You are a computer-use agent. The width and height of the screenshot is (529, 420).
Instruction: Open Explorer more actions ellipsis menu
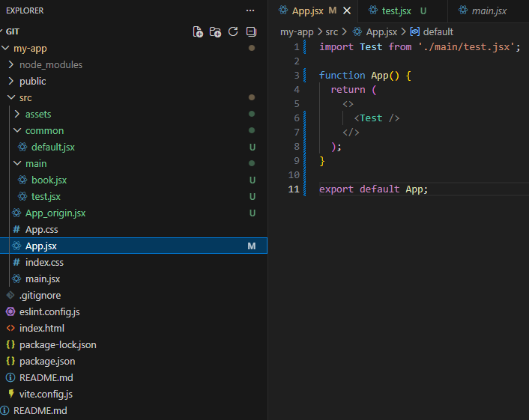tap(250, 10)
